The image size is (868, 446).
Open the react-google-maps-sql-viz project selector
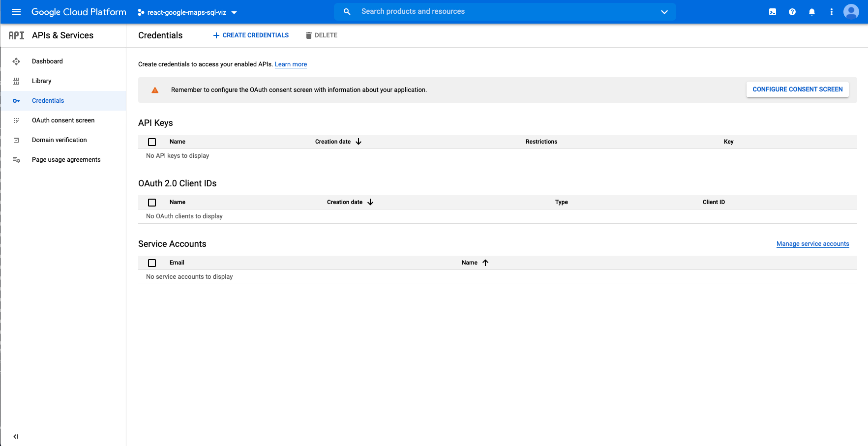point(187,12)
